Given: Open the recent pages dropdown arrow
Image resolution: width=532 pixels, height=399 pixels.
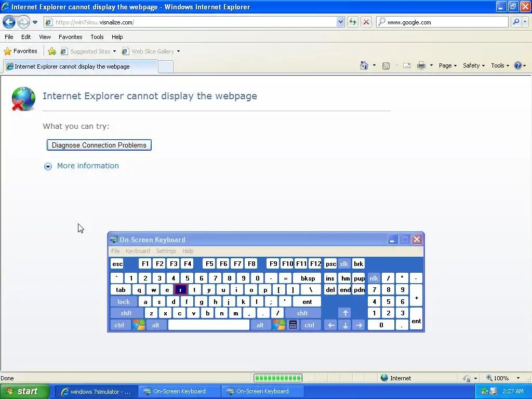Looking at the screenshot, I should click(x=35, y=22).
